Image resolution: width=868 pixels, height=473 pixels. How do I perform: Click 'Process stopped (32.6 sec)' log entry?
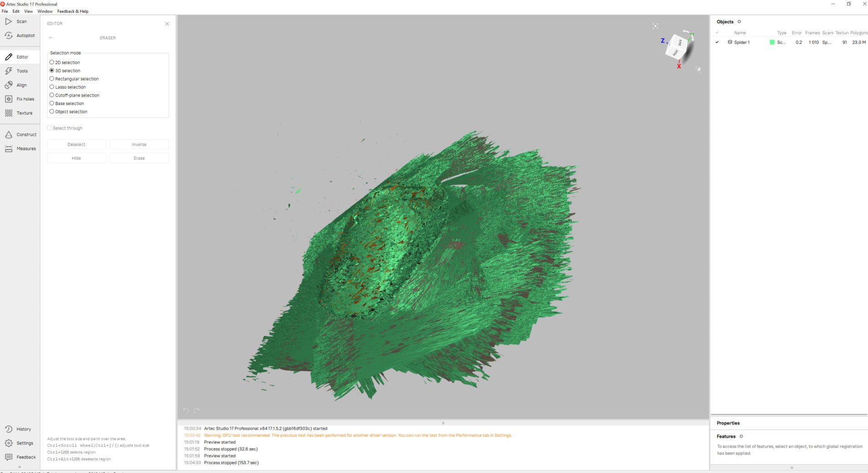231,449
